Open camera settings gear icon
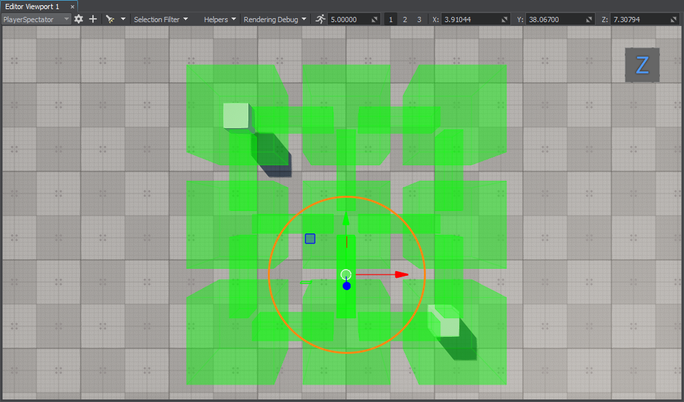The height and width of the screenshot is (402, 684). 79,19
